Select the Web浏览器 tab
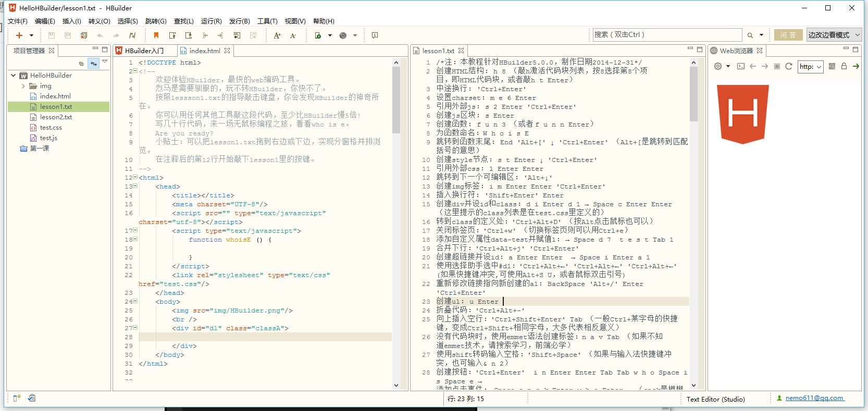 click(x=736, y=51)
